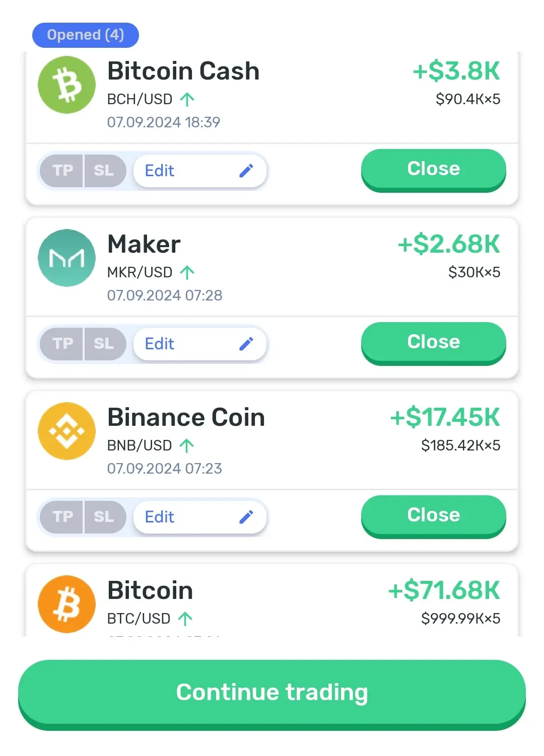This screenshot has width=544, height=756.
Task: Tap the Bitcoin Cash coin logo
Action: (x=66, y=85)
